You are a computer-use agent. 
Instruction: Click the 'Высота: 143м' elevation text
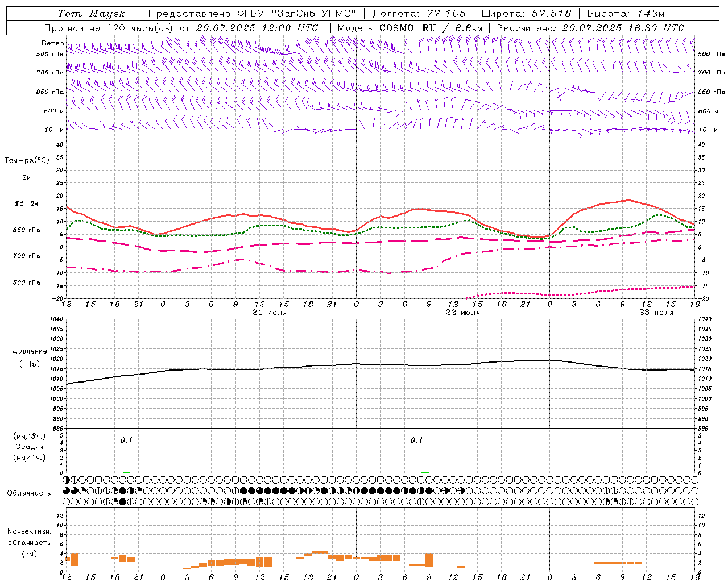[626, 14]
